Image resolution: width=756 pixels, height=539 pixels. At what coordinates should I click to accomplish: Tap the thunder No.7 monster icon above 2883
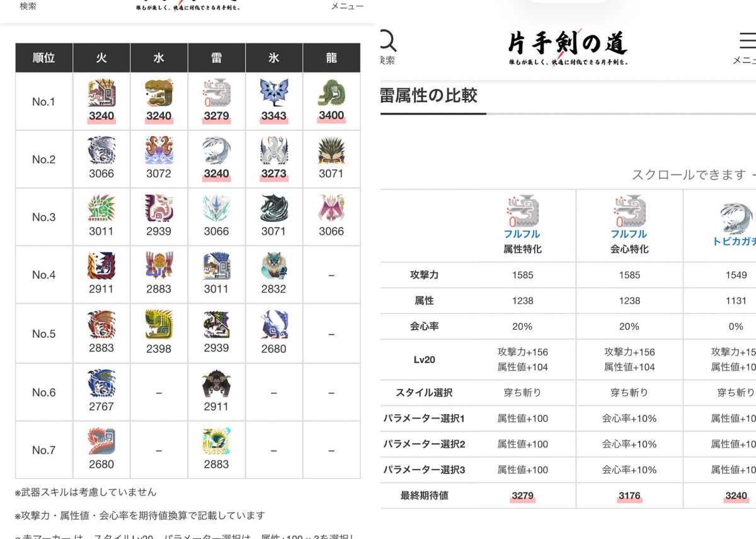coord(216,442)
